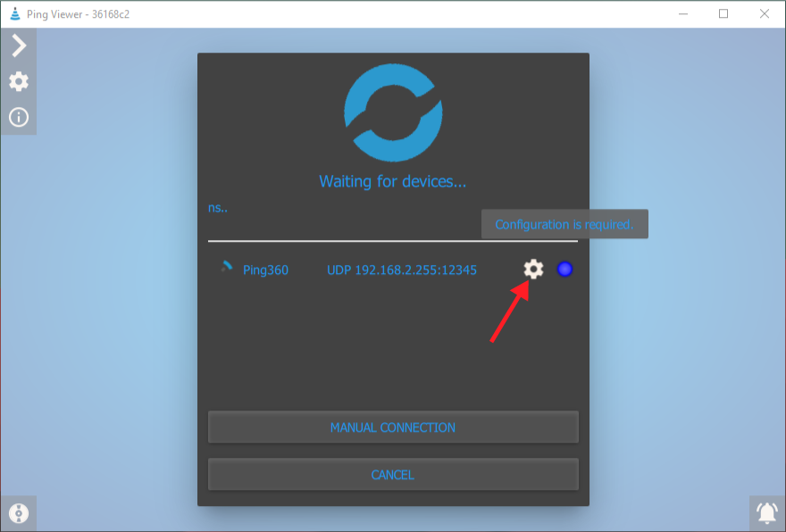The height and width of the screenshot is (532, 786).
Task: Select the Ping360 device name
Action: [265, 270]
